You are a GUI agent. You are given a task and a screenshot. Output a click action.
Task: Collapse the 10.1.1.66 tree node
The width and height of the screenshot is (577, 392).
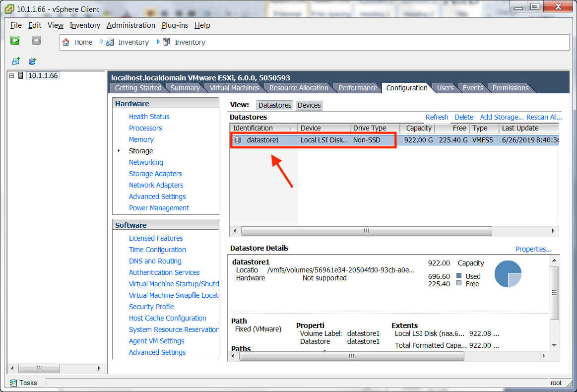[x=12, y=75]
